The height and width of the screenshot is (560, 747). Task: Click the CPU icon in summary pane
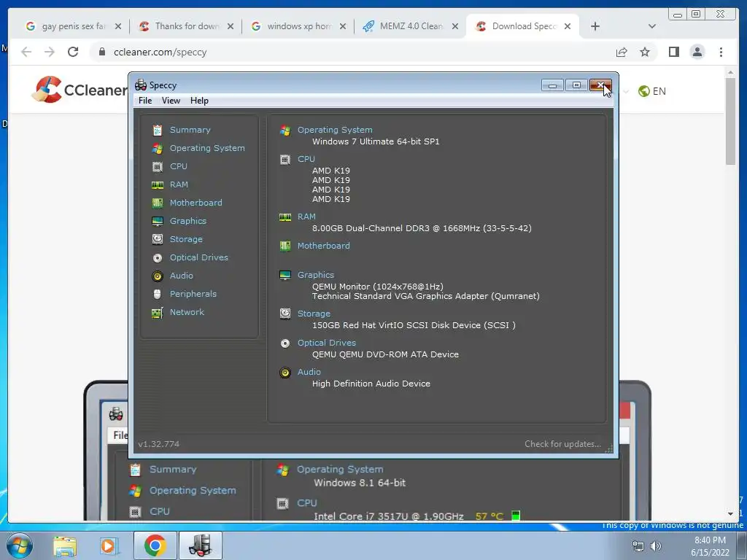[285, 160]
